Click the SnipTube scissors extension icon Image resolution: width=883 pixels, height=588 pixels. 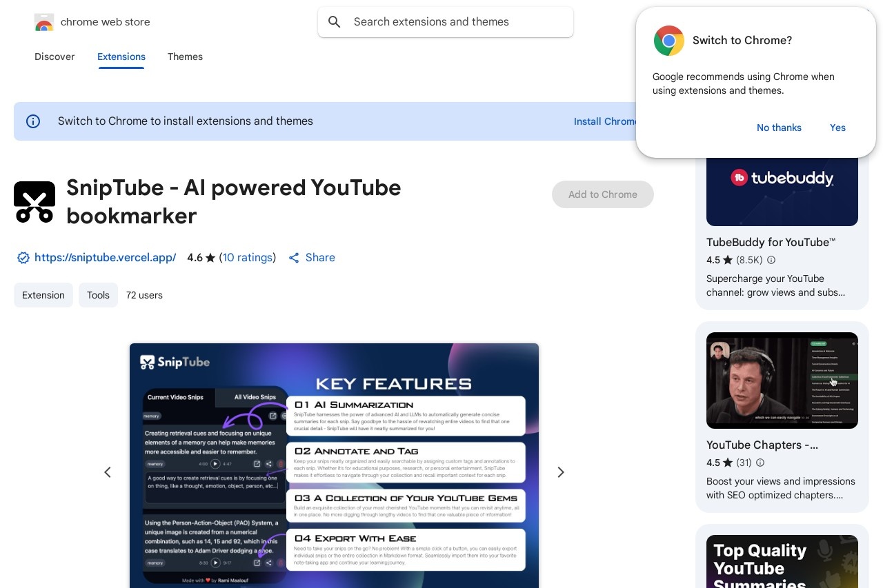34,202
